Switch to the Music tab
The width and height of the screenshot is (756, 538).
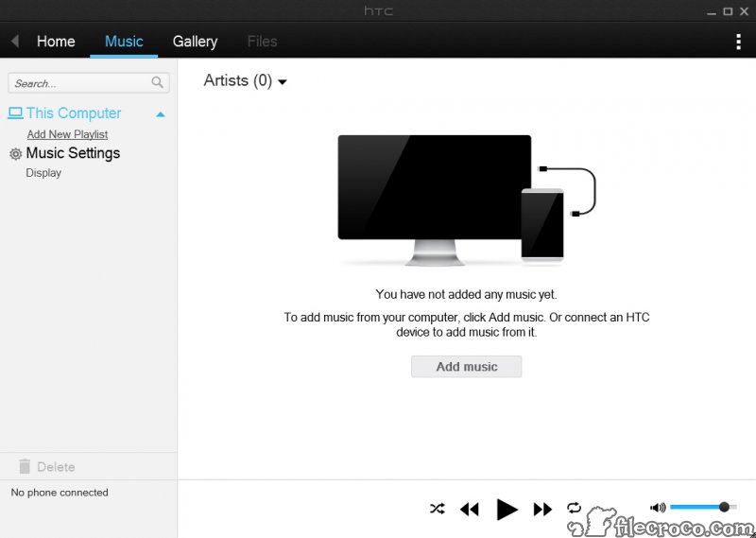click(124, 42)
